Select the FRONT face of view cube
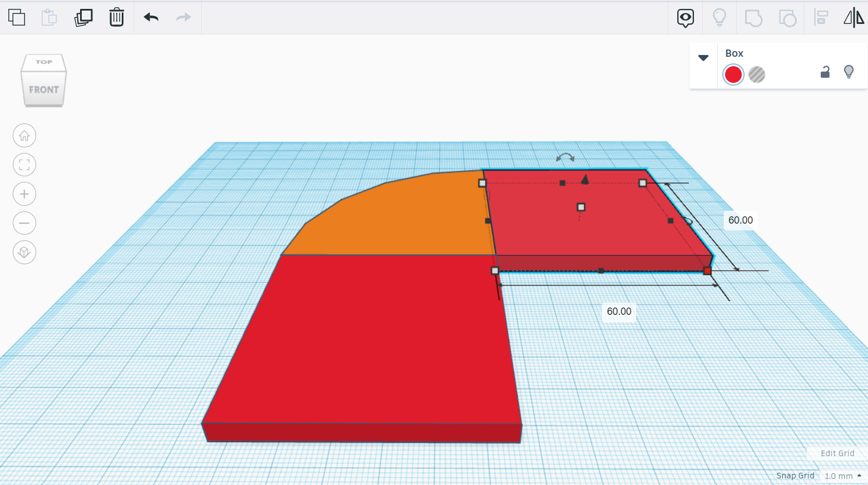The image size is (868, 485). point(44,90)
